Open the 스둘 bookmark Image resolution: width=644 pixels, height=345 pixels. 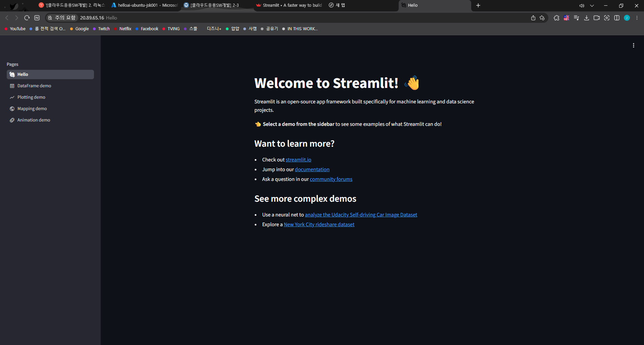pos(191,29)
